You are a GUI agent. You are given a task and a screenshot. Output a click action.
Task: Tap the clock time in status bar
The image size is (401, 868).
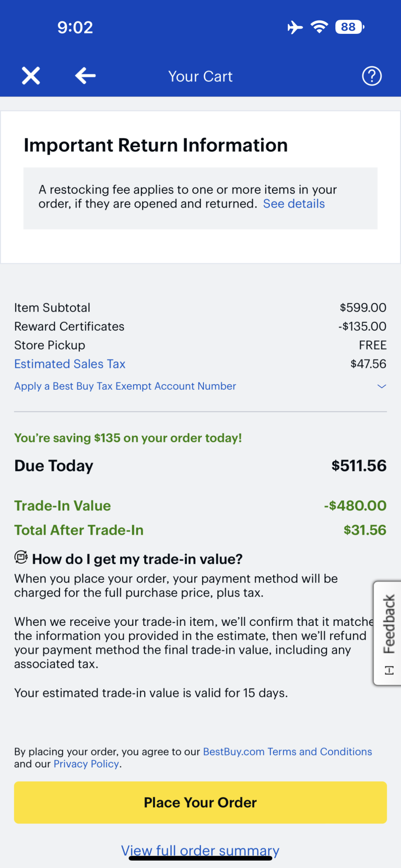(75, 27)
